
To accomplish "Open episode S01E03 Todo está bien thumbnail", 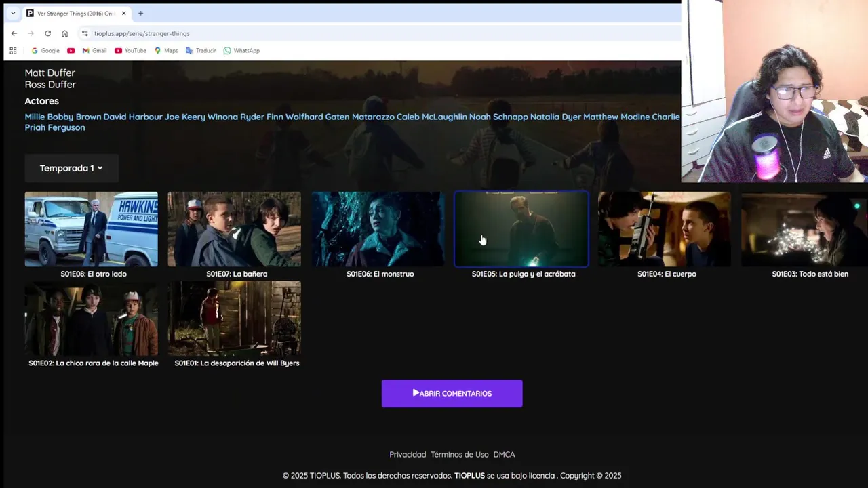I will (x=804, y=229).
